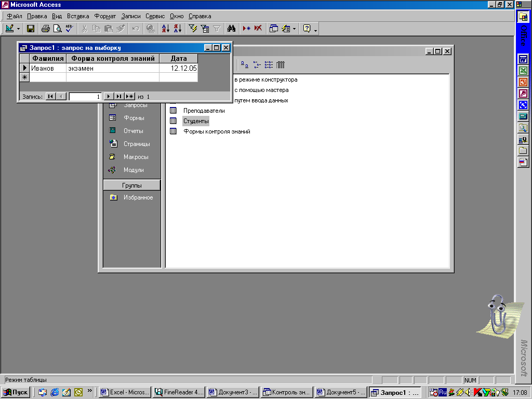Open the View mode dropdown arrow
Image resolution: width=532 pixels, height=399 pixels.
coord(18,29)
